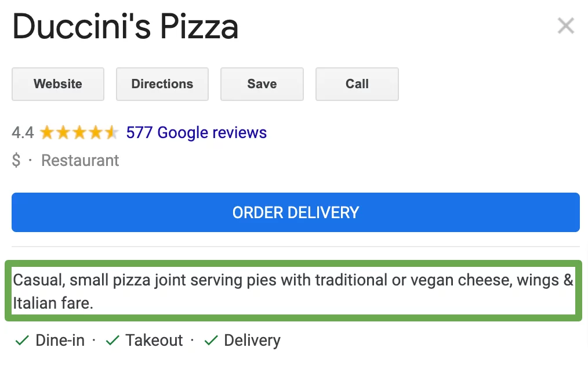This screenshot has height=369, width=588.
Task: Click the highlighted pizza joint description text
Action: click(293, 291)
